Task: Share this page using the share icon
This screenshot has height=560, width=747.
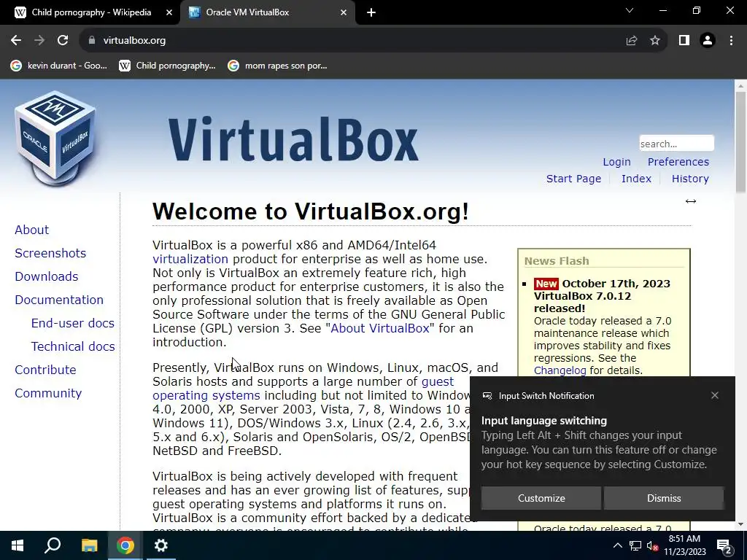Action: [631, 41]
